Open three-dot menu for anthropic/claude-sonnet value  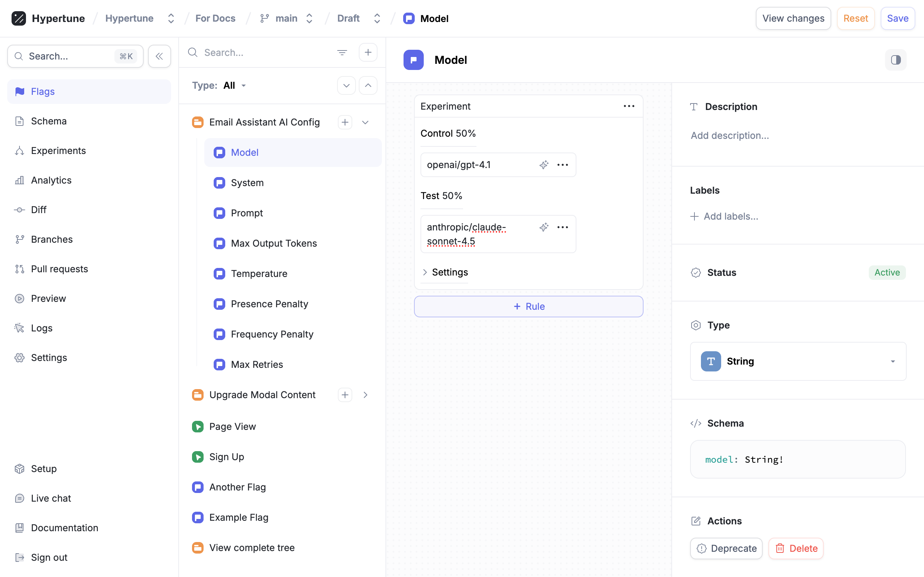(562, 227)
